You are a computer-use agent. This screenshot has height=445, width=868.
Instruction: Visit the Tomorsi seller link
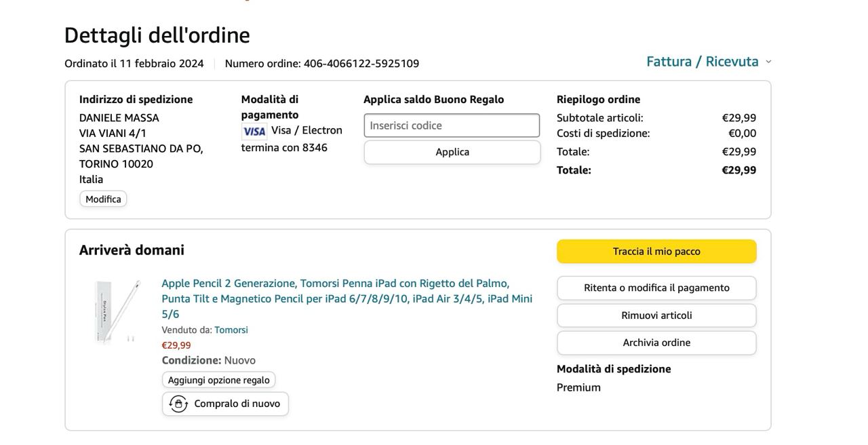tap(231, 330)
